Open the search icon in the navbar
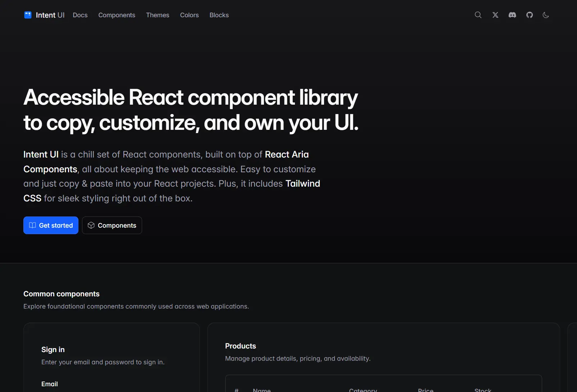The width and height of the screenshot is (577, 392). (x=478, y=15)
